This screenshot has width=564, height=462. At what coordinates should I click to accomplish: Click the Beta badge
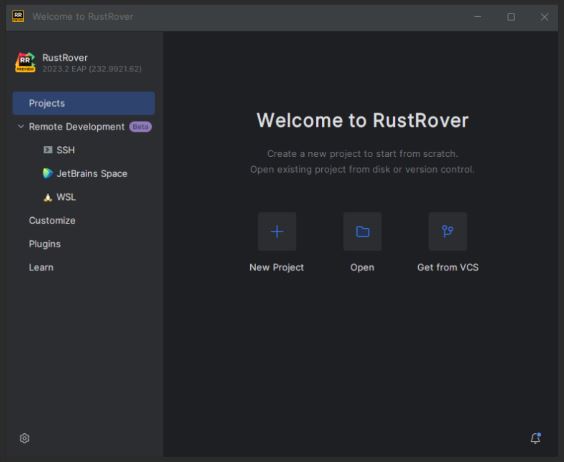[140, 127]
